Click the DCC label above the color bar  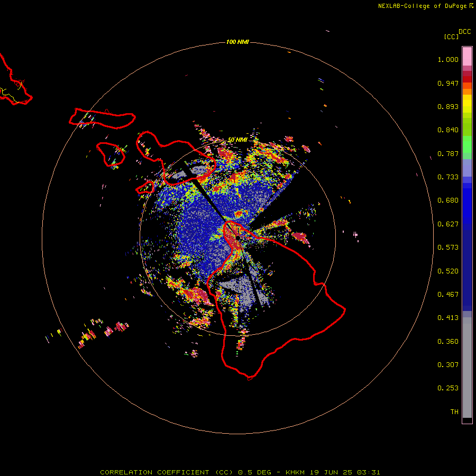point(465,32)
